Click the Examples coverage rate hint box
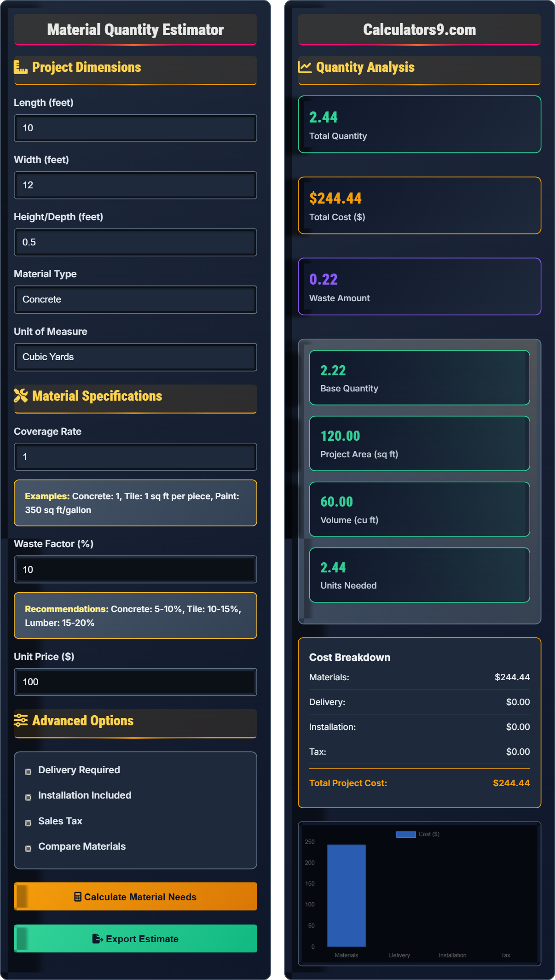Image resolution: width=555 pixels, height=980 pixels. 135,503
